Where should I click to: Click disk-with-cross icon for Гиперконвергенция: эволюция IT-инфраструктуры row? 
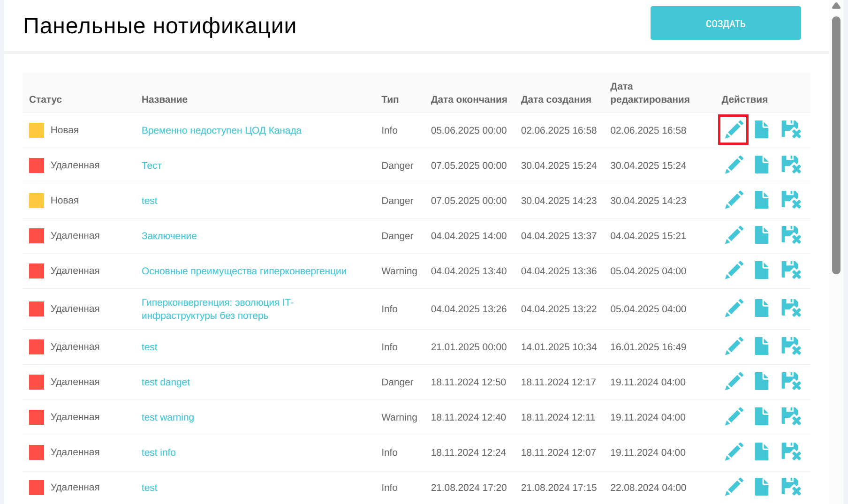point(791,308)
